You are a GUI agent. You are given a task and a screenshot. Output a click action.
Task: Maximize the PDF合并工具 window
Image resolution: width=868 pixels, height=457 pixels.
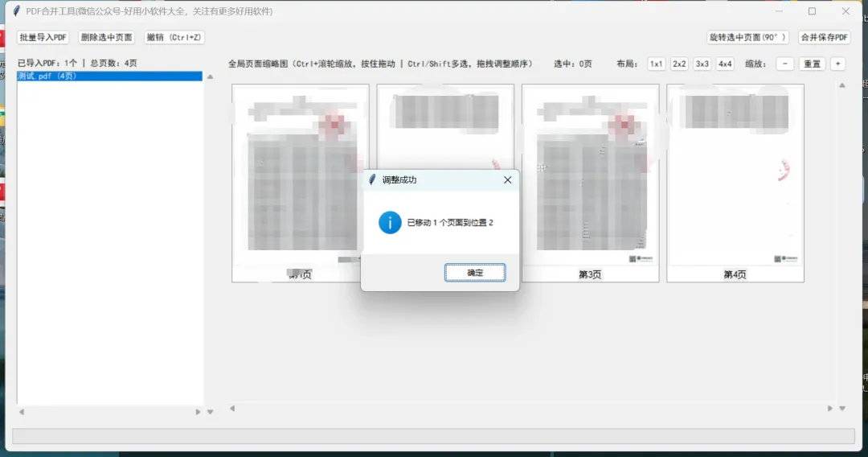(812, 11)
